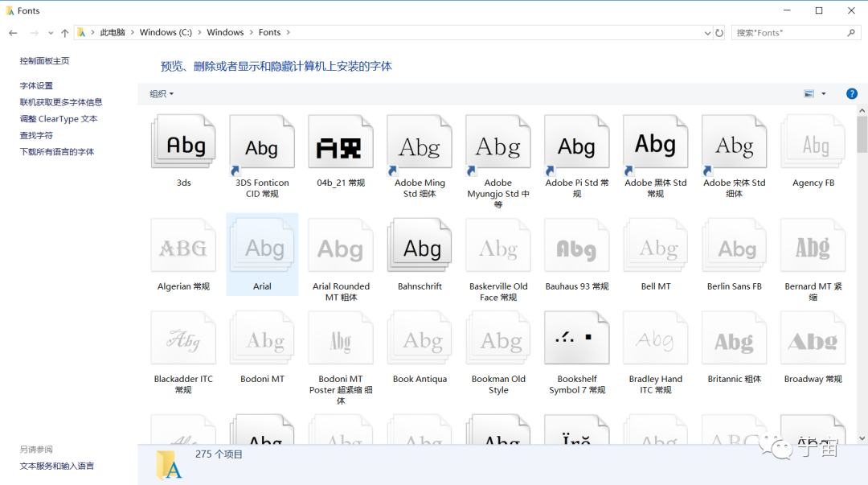Open 文本服务和输入语言 link
Image resolution: width=868 pixels, height=485 pixels.
point(57,467)
